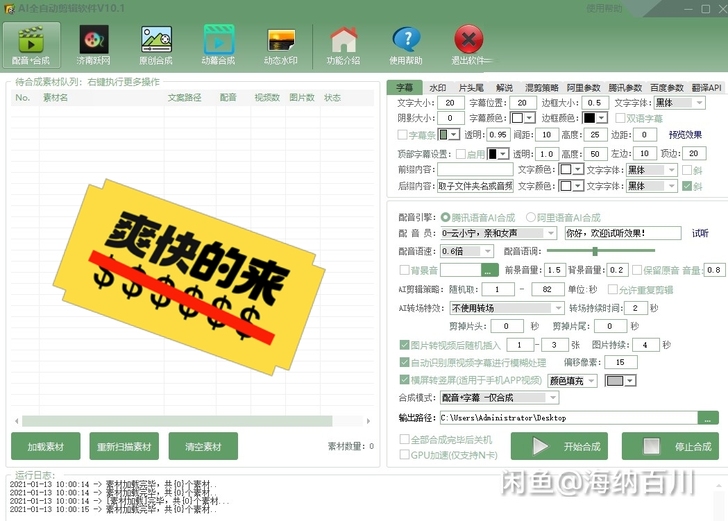Open top subtitle background color dropdown
This screenshot has width=728, height=521.
tap(498, 154)
